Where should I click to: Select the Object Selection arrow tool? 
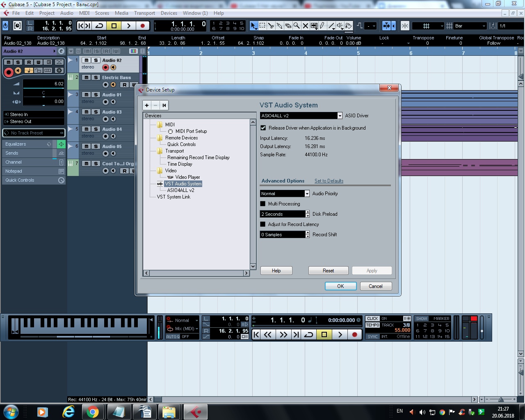pos(253,25)
